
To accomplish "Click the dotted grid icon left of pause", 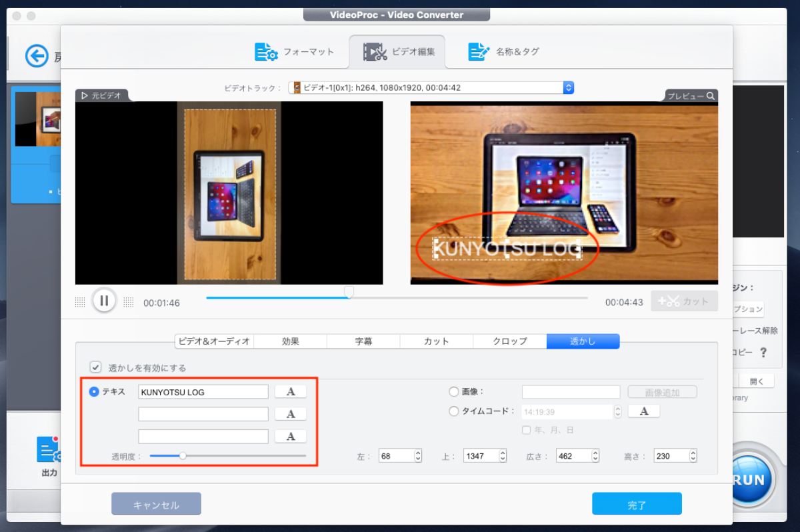I will pyautogui.click(x=80, y=302).
